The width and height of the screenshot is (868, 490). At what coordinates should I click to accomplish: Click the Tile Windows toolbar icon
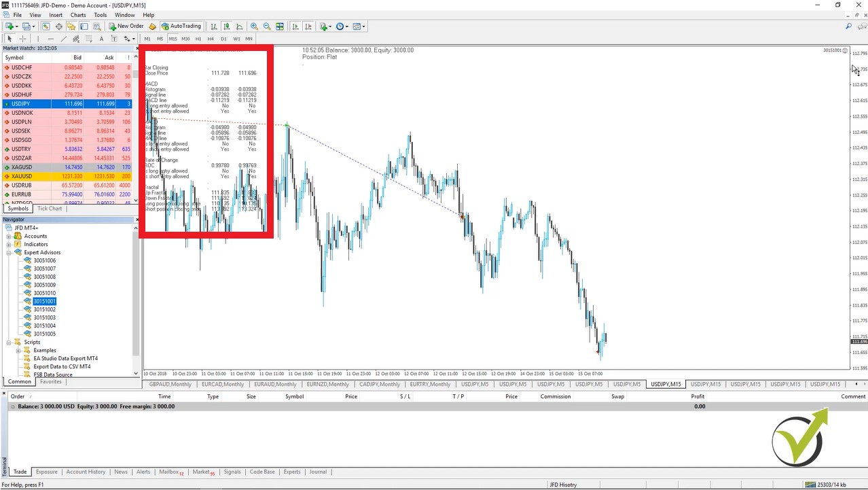click(x=279, y=26)
